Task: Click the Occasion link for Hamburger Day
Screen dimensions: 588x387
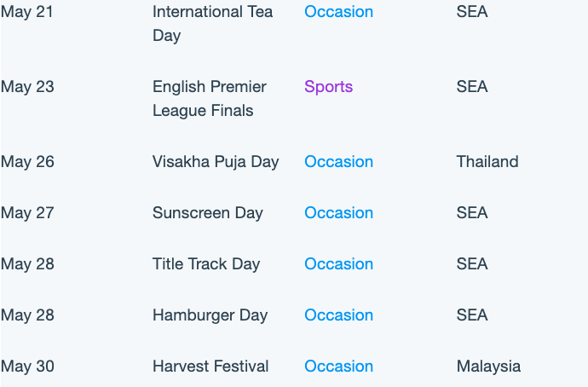Action: 338,315
